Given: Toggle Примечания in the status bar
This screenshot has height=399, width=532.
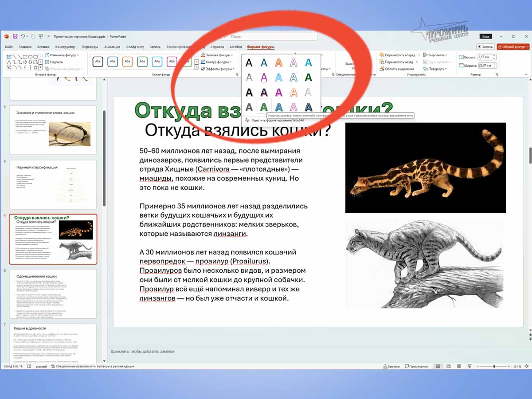Looking at the screenshot, I should click(x=416, y=367).
